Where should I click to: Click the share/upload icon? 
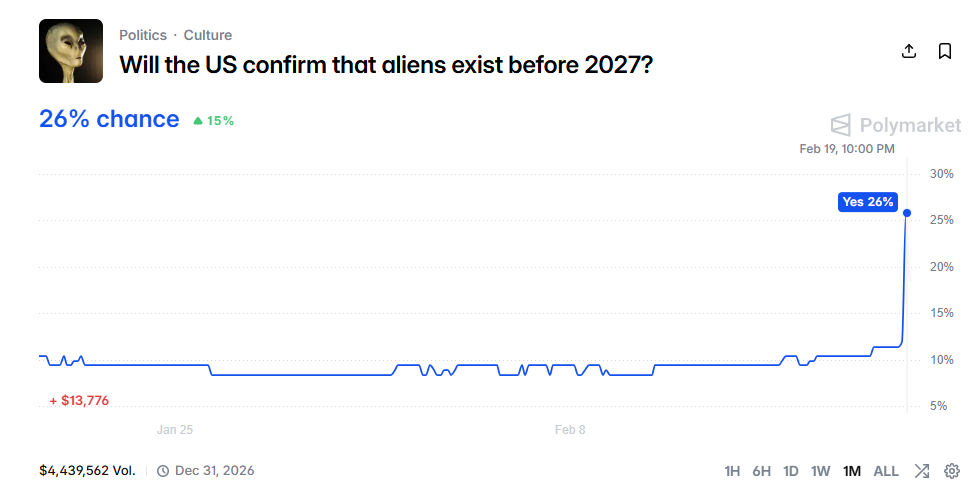coord(909,51)
